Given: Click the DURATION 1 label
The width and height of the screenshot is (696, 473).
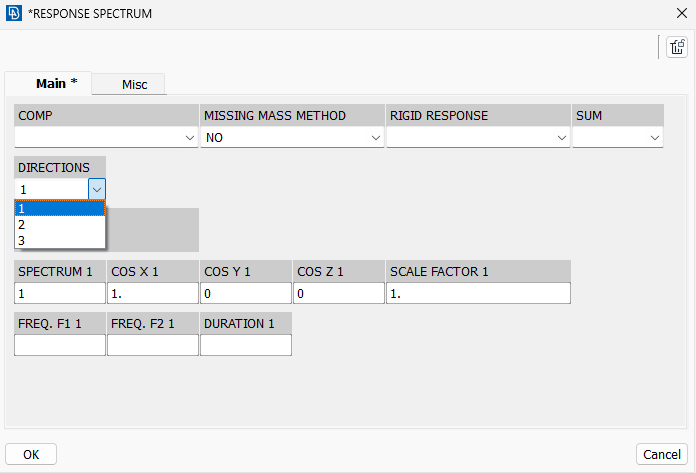Looking at the screenshot, I should click(239, 323).
